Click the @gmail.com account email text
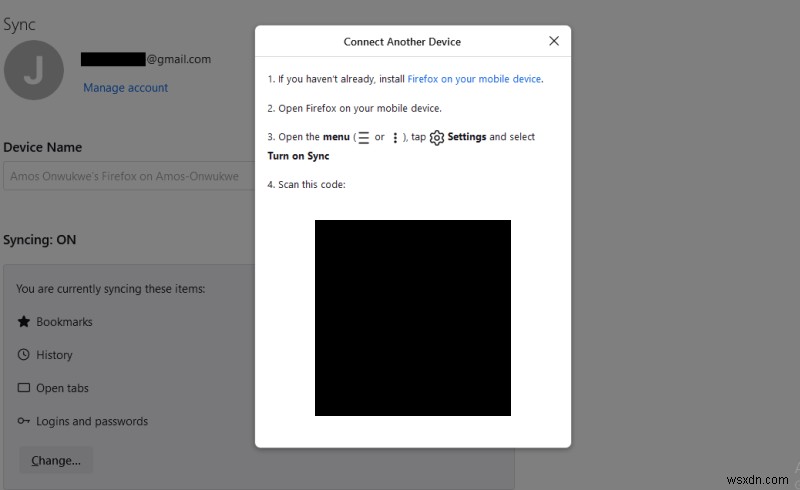 coord(179,59)
